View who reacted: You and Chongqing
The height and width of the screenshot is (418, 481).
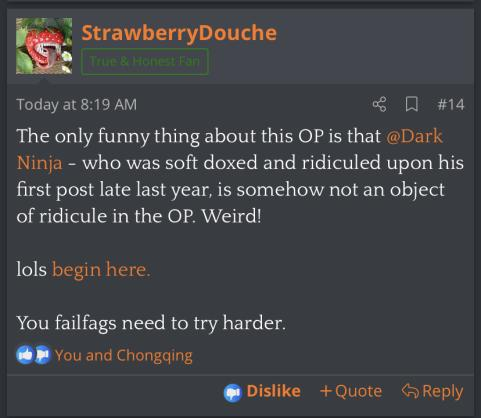point(123,355)
